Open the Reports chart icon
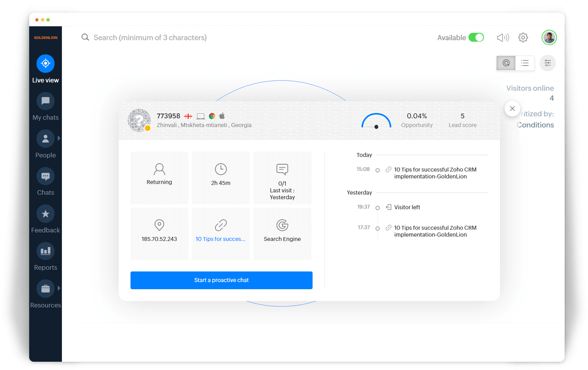Image resolution: width=588 pixels, height=370 pixels. pyautogui.click(x=45, y=251)
